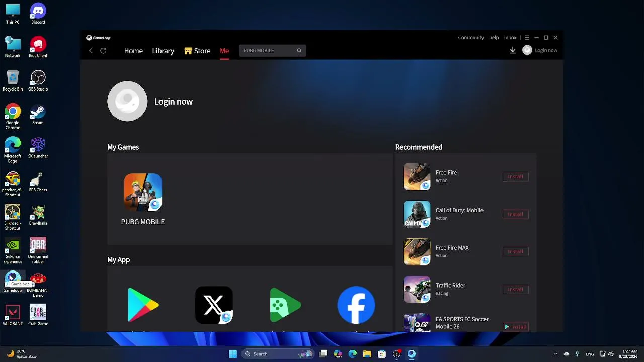The image size is (644, 362).
Task: Launch PUBG MOBILE from My Games
Action: click(x=143, y=192)
